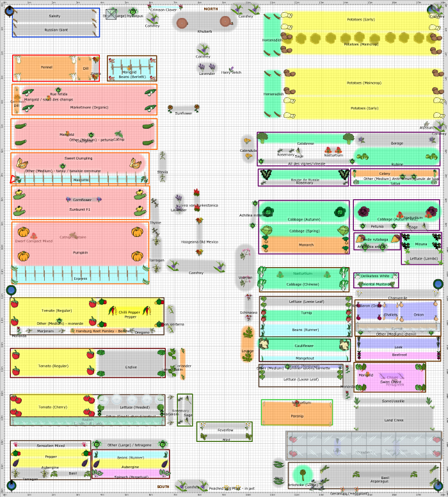Select the rhubarb icon nearest the NORTH label
Image resolution: width=448 pixels, height=497 pixels.
pos(225,21)
